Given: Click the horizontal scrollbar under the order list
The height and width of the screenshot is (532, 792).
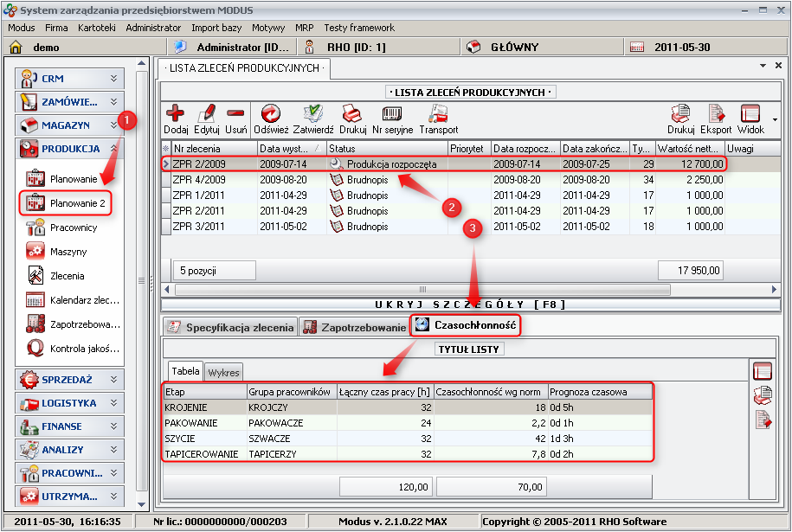Looking at the screenshot, I should tap(422, 290).
